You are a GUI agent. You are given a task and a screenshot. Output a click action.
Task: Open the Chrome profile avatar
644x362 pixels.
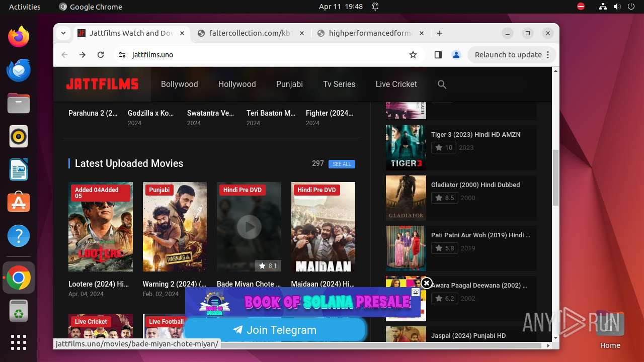(456, 55)
